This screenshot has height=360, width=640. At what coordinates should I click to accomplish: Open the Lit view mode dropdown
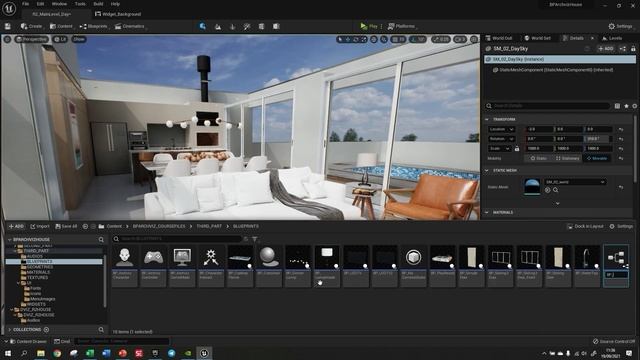pos(60,39)
